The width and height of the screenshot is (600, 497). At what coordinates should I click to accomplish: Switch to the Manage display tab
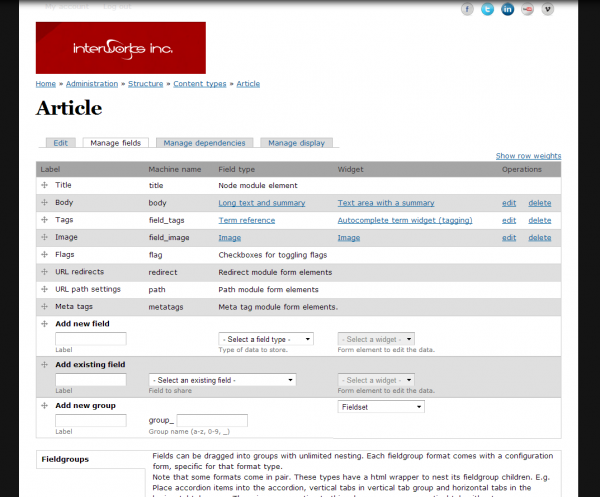click(x=296, y=143)
